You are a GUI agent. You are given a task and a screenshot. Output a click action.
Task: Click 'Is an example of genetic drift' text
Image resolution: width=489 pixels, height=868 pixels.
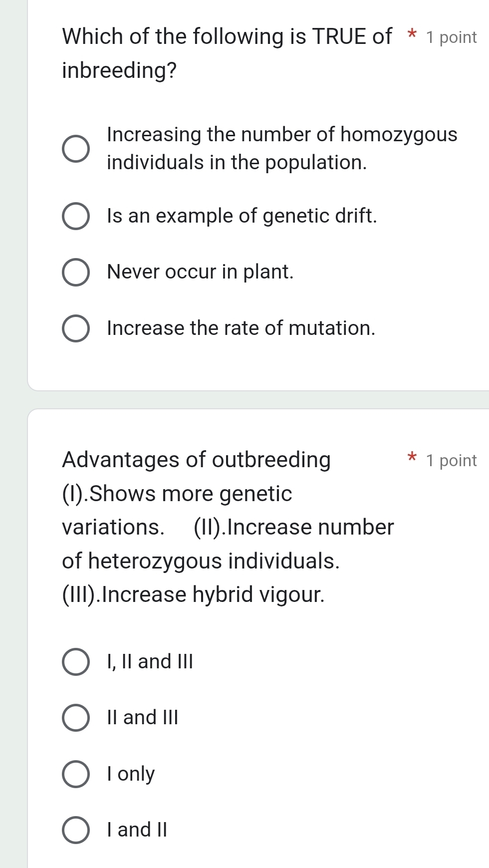coord(242,216)
